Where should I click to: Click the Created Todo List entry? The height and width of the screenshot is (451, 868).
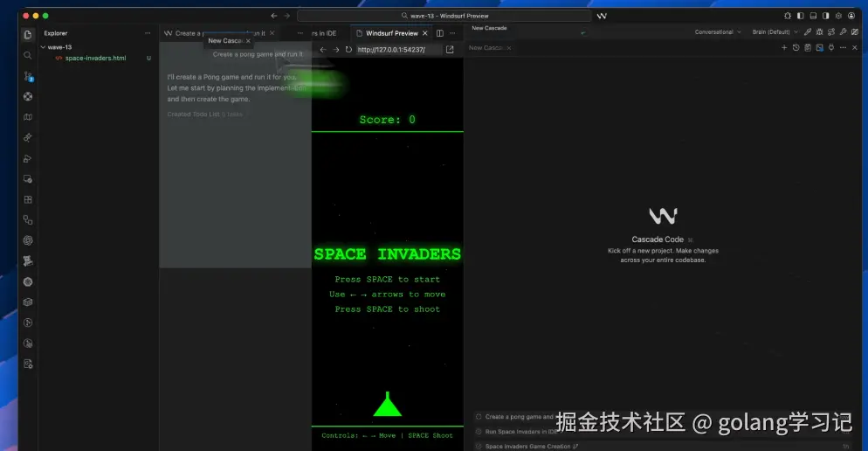click(x=204, y=114)
